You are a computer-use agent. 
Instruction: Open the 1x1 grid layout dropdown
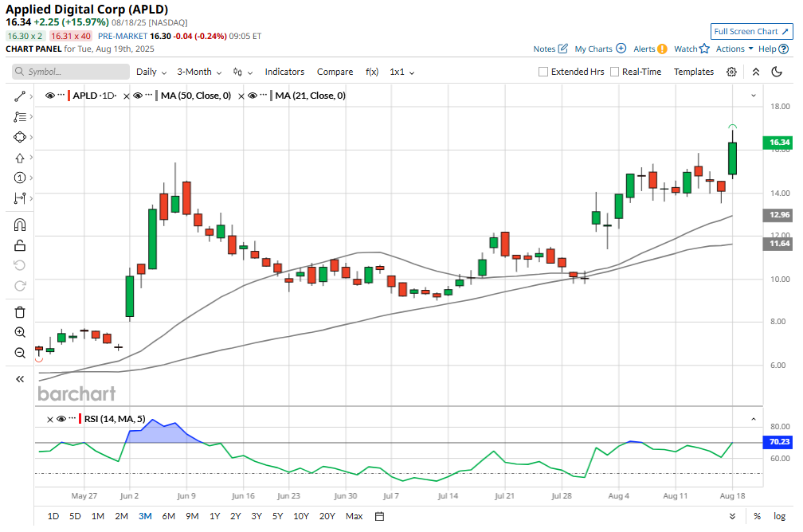pyautogui.click(x=402, y=72)
